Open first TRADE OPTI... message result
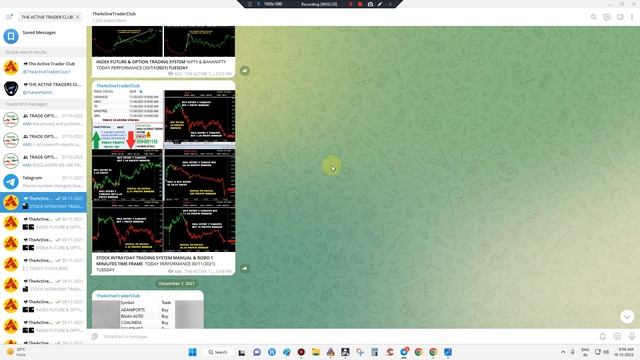This screenshot has width=640, height=360. click(43, 120)
